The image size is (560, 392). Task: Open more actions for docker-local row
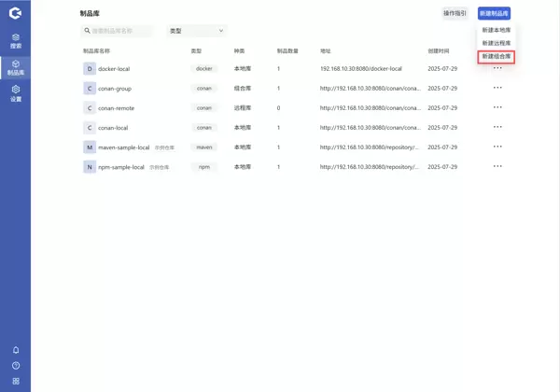pyautogui.click(x=497, y=68)
